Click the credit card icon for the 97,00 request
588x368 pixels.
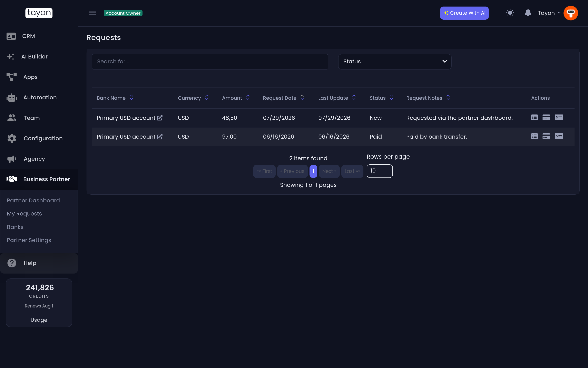coord(546,136)
